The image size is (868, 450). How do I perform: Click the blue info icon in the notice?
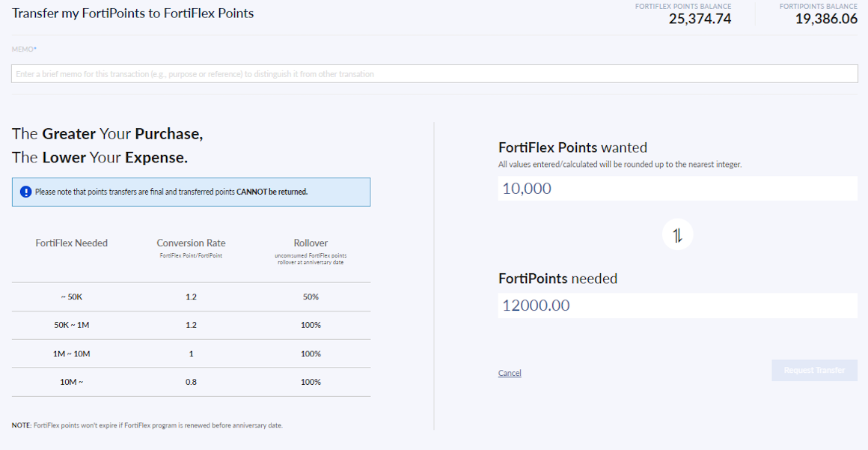(x=25, y=192)
